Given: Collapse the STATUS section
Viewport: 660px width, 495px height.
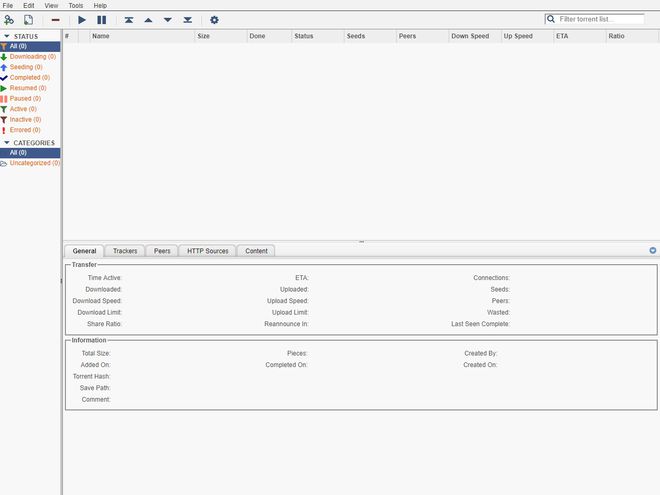Looking at the screenshot, I should [6, 36].
